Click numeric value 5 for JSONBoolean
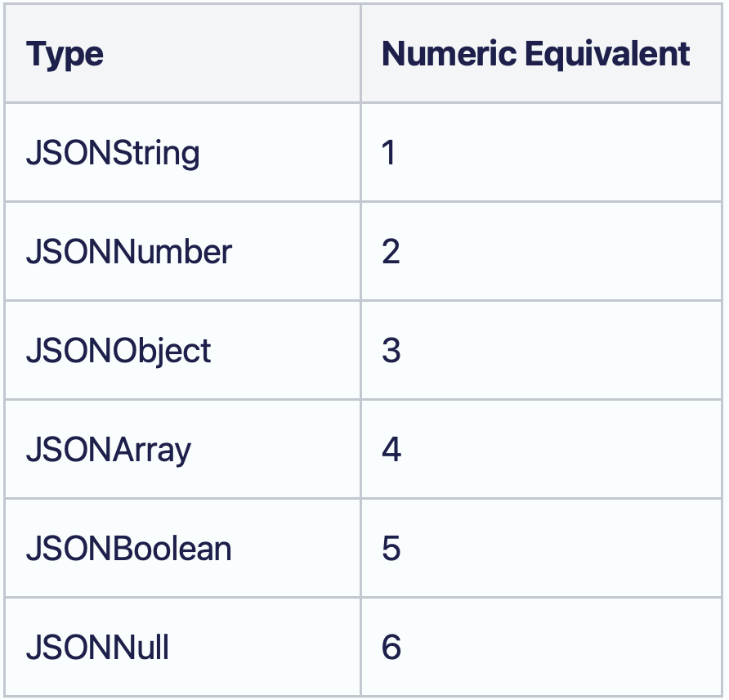The width and height of the screenshot is (729, 700). (391, 549)
